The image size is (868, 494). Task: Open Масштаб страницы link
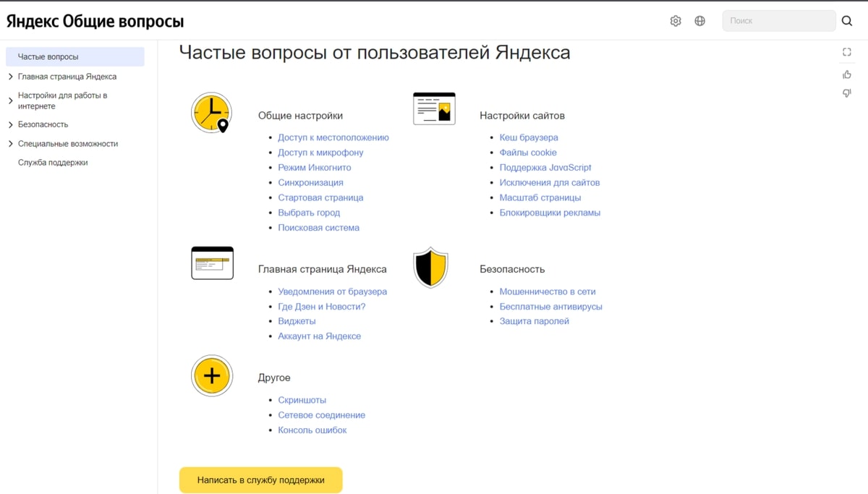[540, 197]
